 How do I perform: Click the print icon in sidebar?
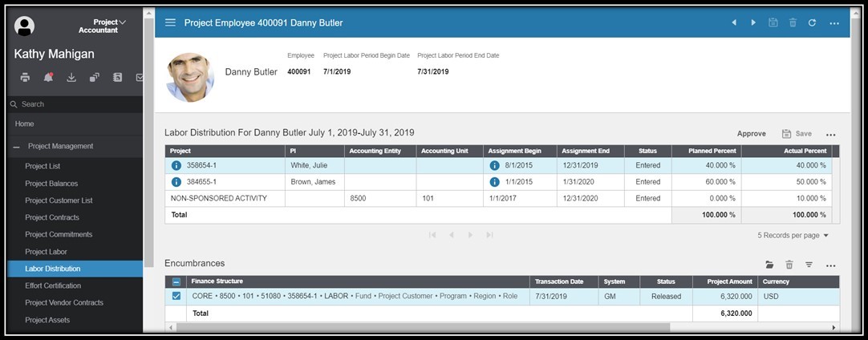25,78
